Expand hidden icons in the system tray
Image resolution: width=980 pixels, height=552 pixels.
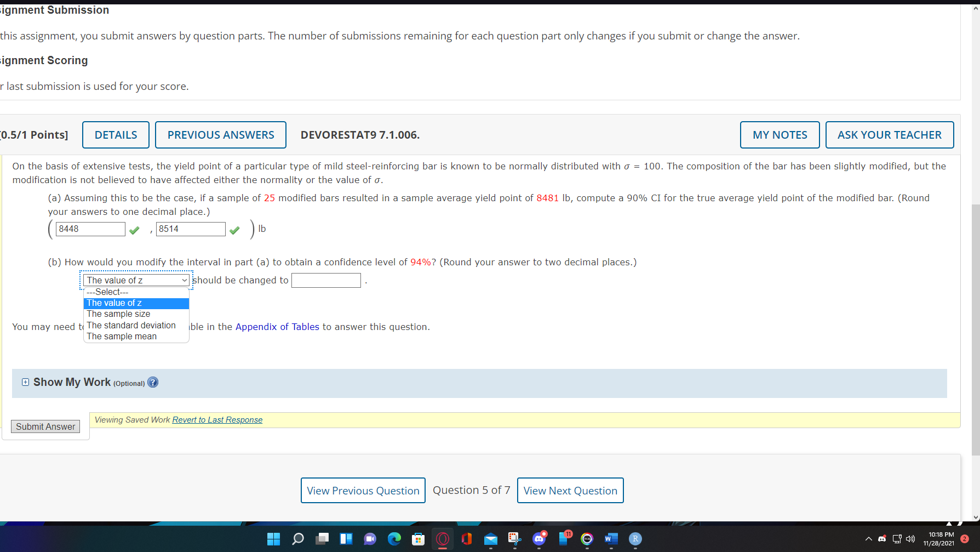(x=868, y=539)
